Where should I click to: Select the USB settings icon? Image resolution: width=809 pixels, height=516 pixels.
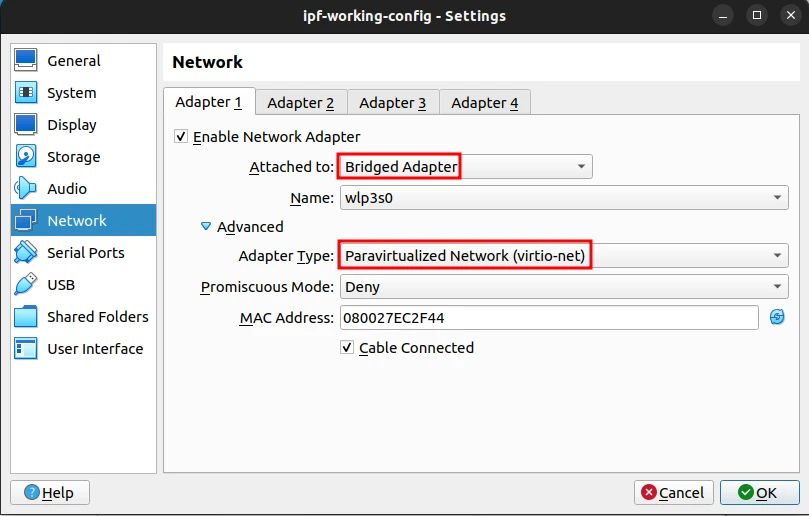point(27,285)
